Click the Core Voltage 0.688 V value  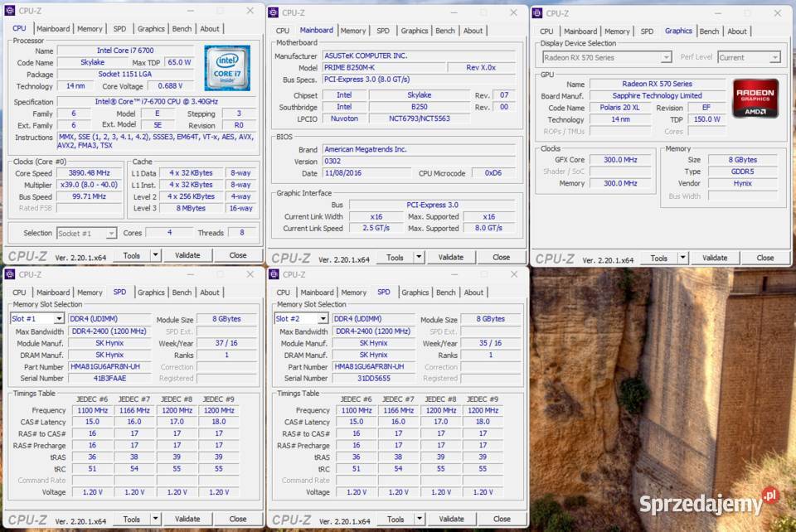coord(170,85)
